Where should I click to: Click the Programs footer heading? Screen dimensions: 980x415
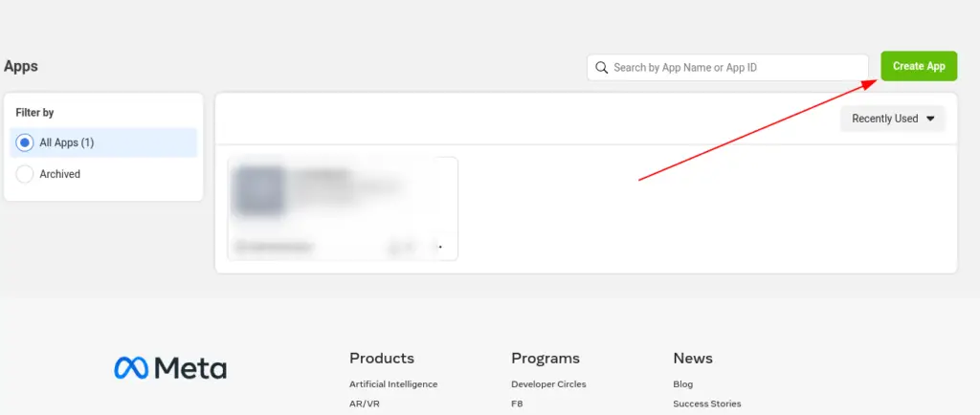(x=546, y=359)
